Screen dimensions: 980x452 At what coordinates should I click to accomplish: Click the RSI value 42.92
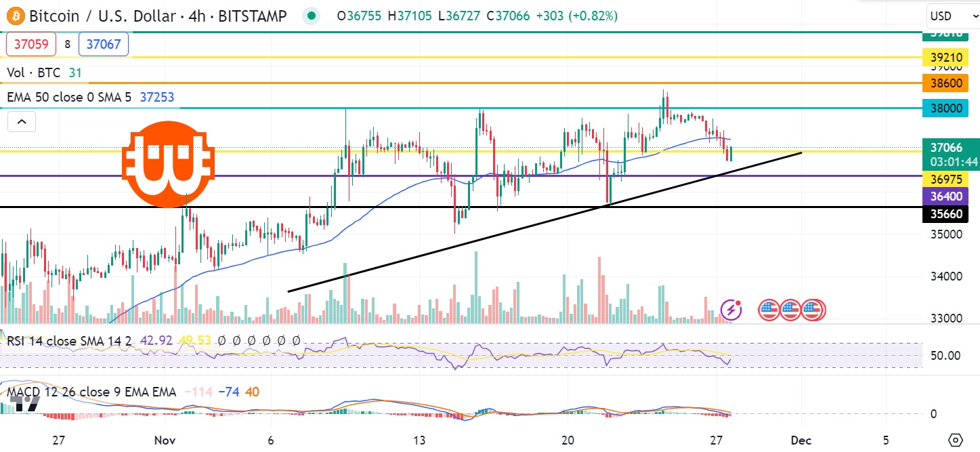coord(156,341)
